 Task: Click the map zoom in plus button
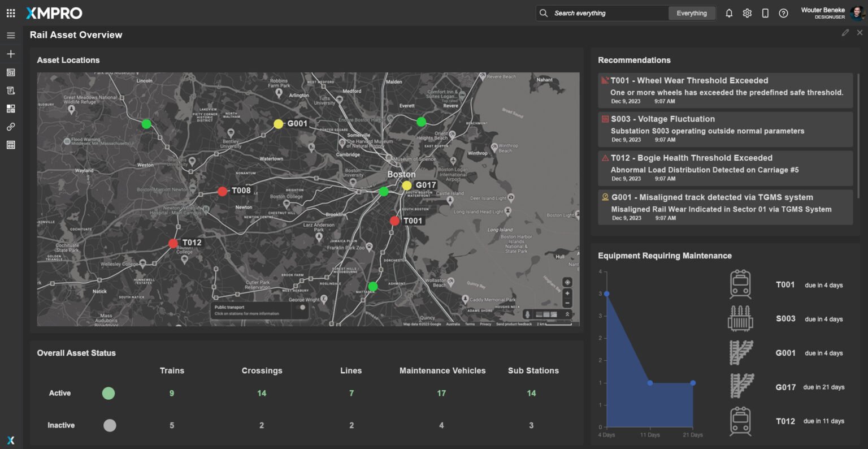[567, 293]
